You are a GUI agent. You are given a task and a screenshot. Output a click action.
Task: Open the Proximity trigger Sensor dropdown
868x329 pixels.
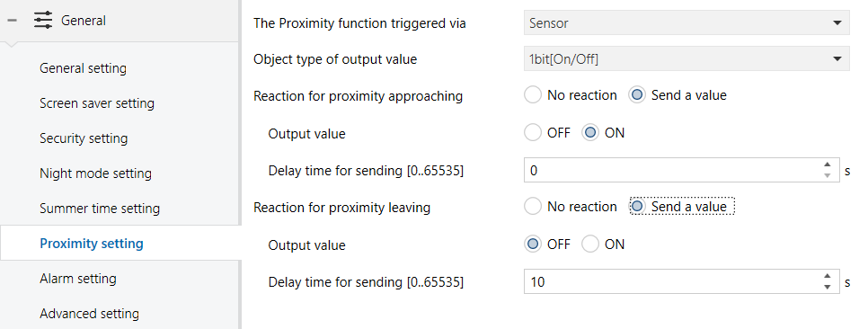tap(686, 23)
